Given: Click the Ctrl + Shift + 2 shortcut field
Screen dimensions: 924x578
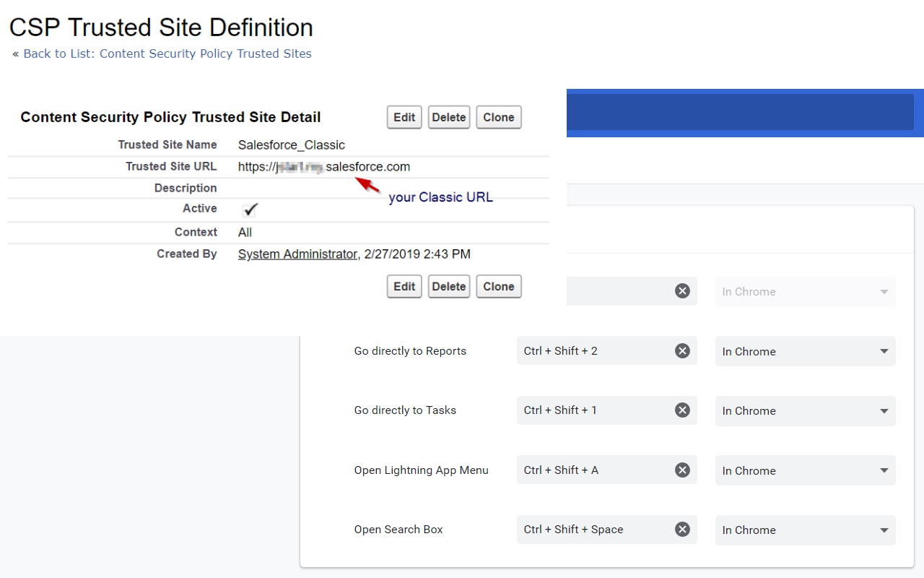Looking at the screenshot, I should tap(592, 351).
